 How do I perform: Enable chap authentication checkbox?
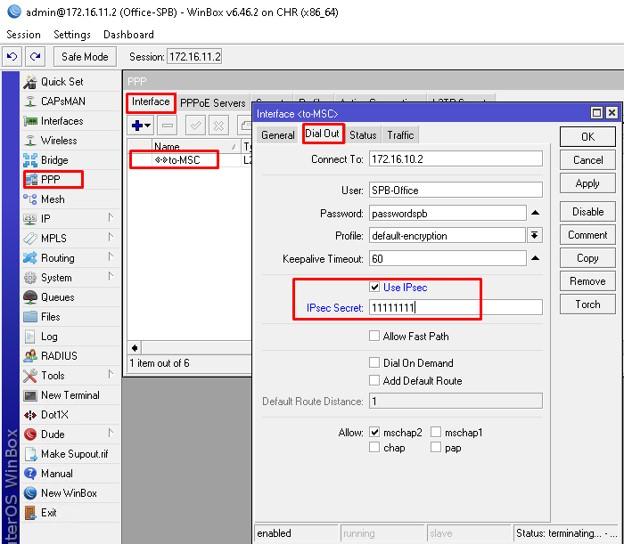(374, 447)
